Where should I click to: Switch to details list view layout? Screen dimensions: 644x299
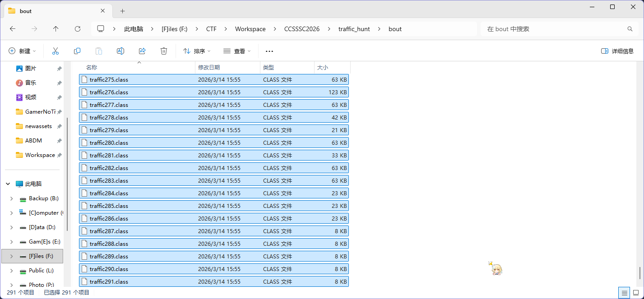624,293
